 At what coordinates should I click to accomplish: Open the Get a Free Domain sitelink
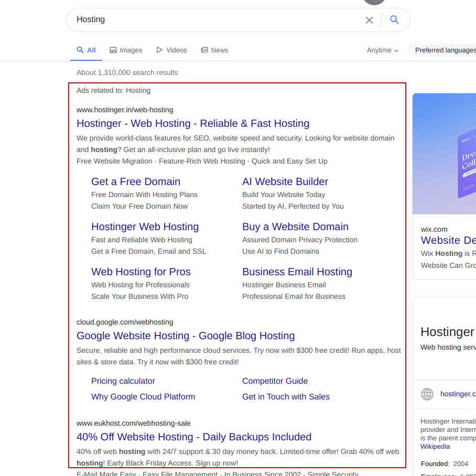136,181
